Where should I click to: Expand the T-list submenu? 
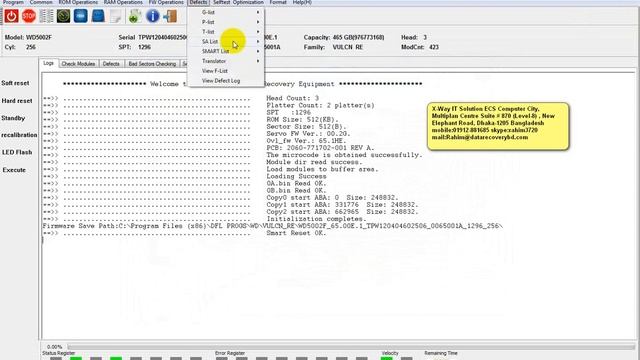tap(226, 32)
